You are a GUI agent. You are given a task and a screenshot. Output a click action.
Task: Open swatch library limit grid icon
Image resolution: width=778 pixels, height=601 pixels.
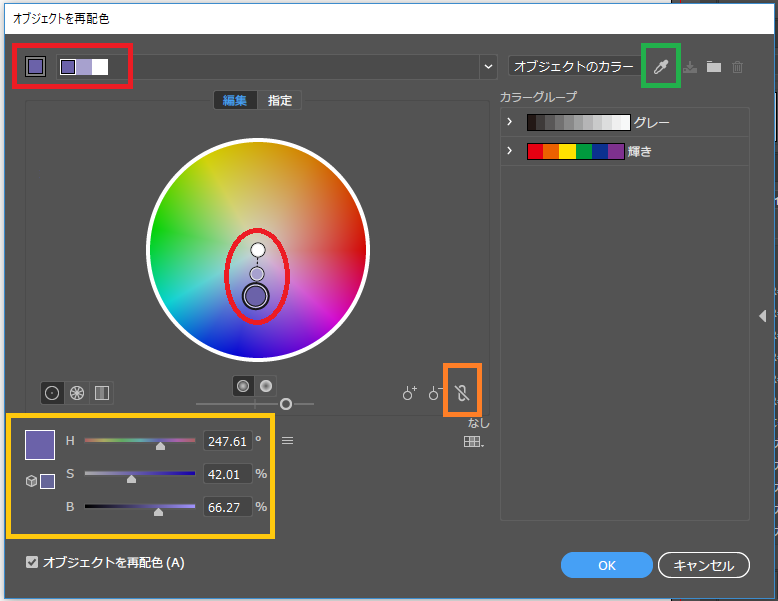[x=473, y=442]
